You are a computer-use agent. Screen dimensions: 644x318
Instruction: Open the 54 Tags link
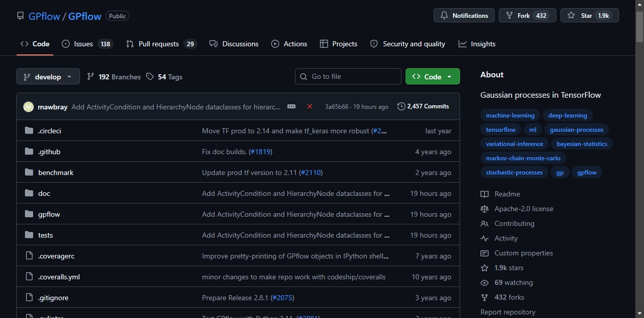(x=164, y=76)
